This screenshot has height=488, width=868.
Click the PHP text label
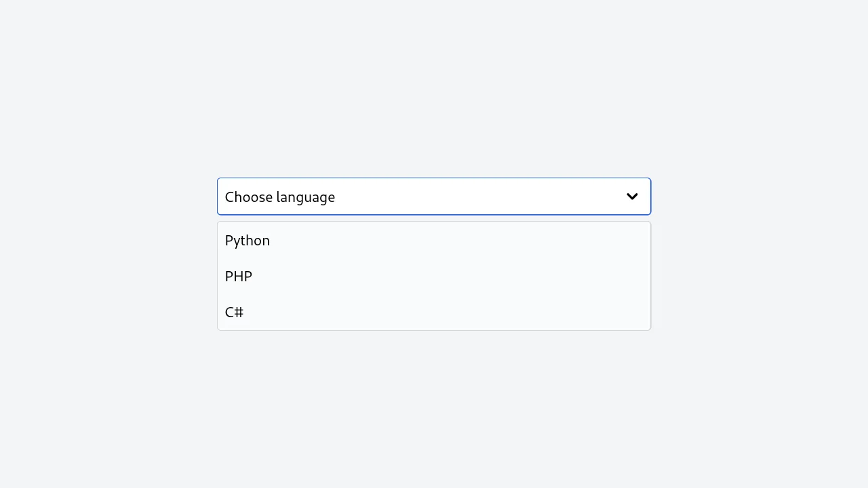239,277
